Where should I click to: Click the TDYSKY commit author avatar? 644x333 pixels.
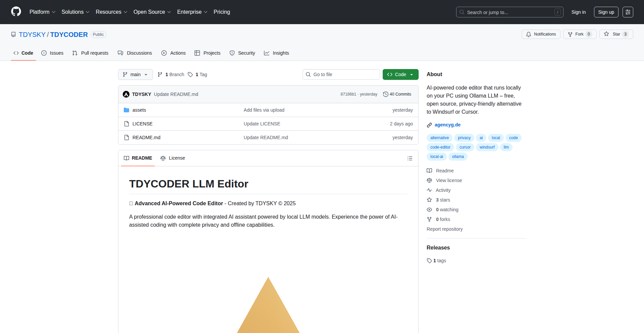tap(126, 94)
